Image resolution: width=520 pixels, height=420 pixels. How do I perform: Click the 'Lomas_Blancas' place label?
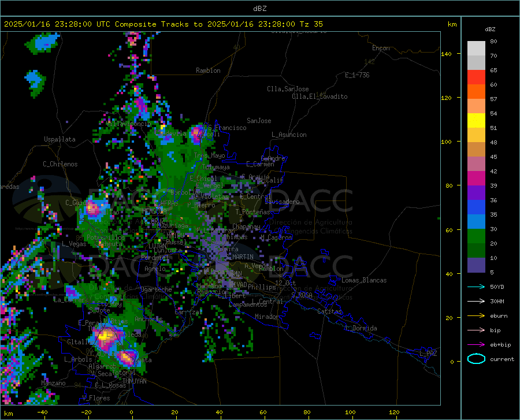click(x=364, y=280)
